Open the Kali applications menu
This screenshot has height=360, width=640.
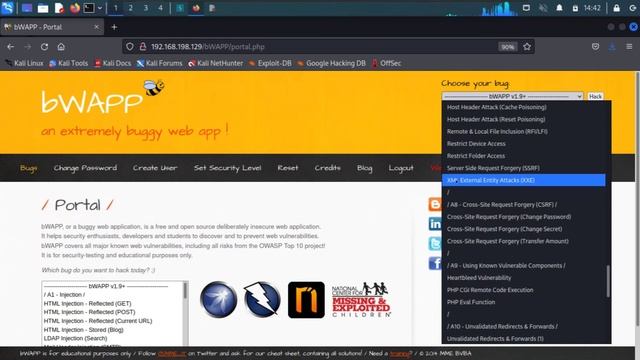point(7,7)
